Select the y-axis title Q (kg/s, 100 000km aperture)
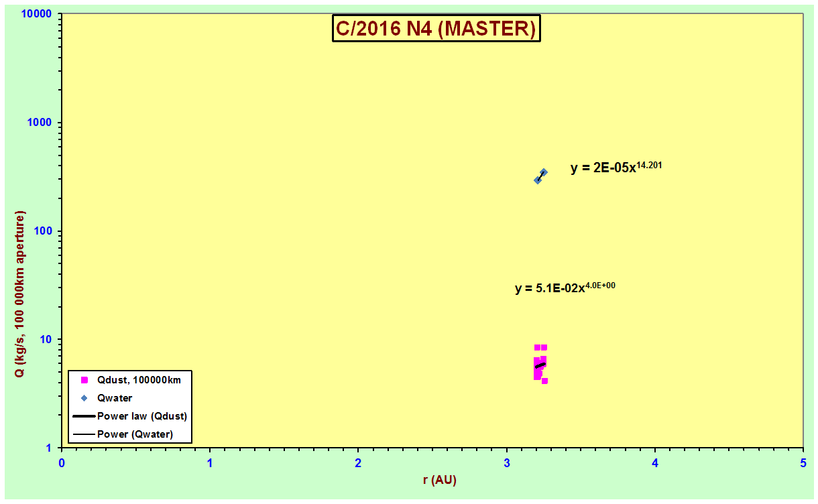818x504 pixels. [20, 294]
